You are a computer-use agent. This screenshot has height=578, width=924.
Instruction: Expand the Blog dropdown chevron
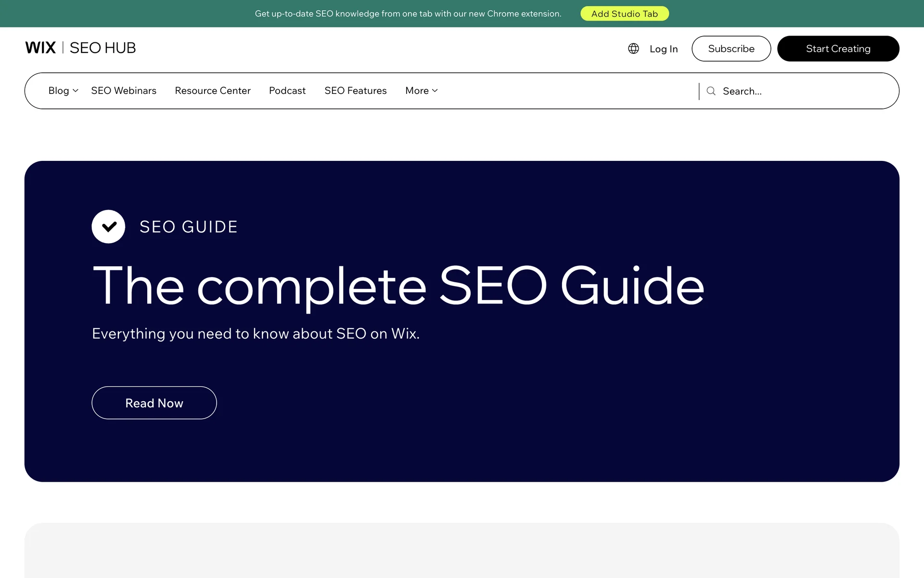pos(76,91)
